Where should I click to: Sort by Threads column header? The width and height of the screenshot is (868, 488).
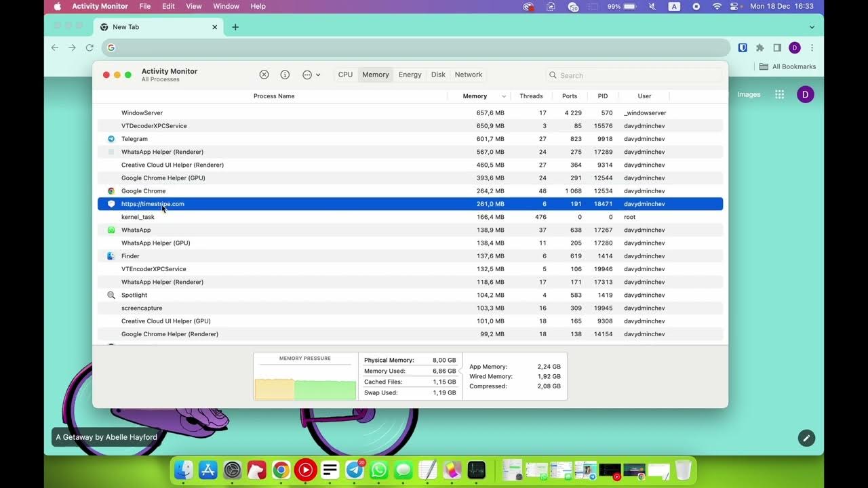tap(531, 96)
